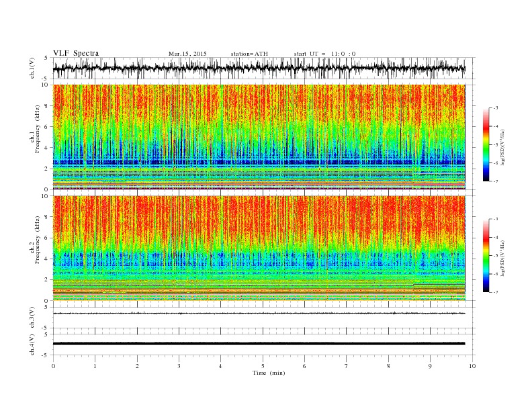532x411 pixels.
Task: Click time axis tick label "7"
Action: coord(347,366)
